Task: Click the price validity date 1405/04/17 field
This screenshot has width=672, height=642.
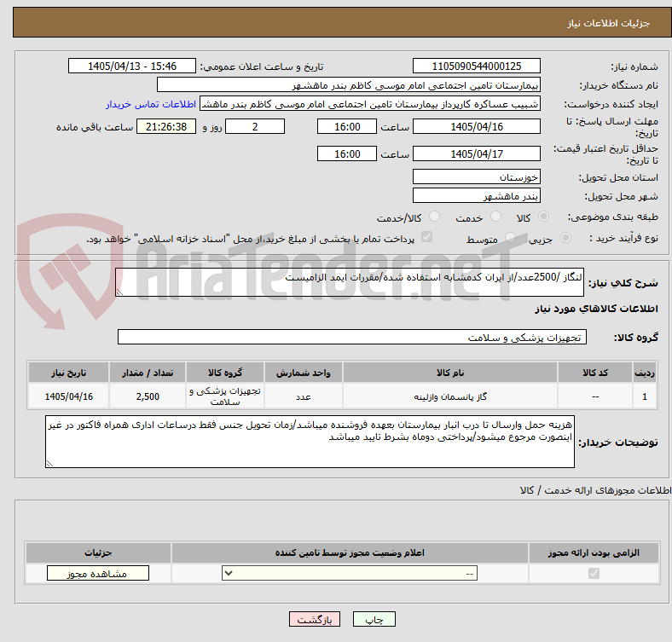Action: pos(476,153)
